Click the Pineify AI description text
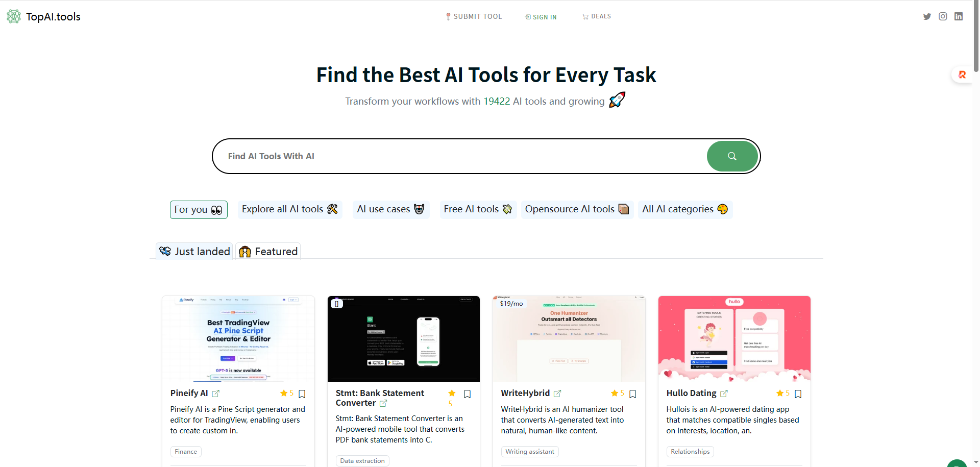The width and height of the screenshot is (980, 467). coord(238,420)
